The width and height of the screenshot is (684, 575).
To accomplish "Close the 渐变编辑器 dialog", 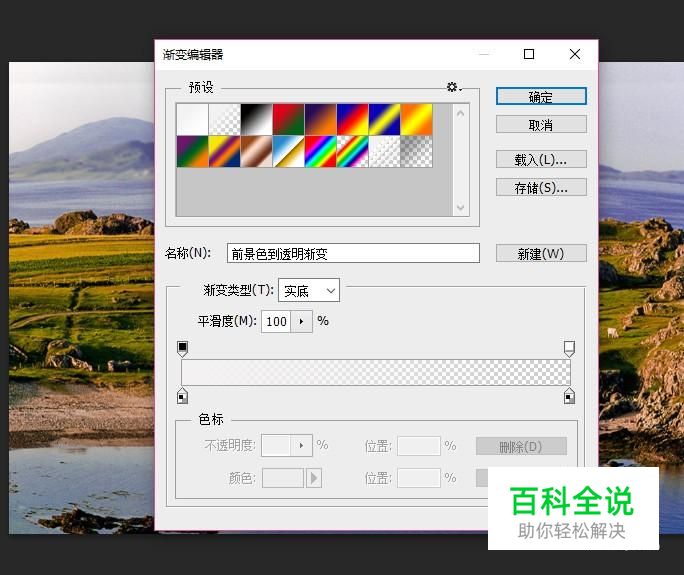I will tap(575, 54).
